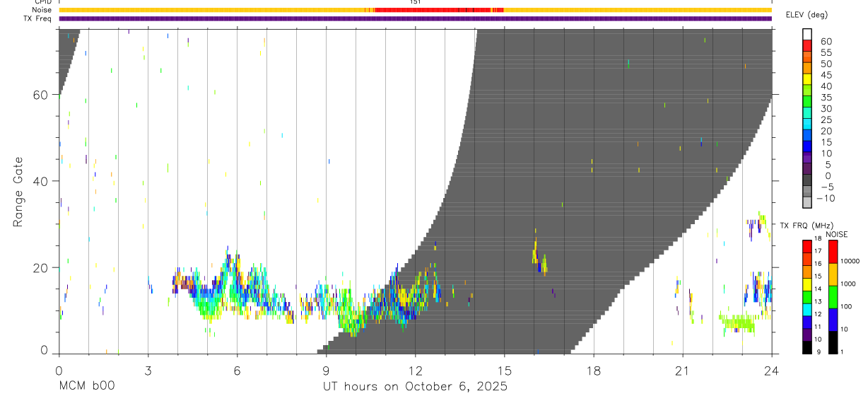Image resolution: width=868 pixels, height=401 pixels.
Task: Pick the green 13–14 MHz TX FRQ segment
Action: [x=807, y=296]
